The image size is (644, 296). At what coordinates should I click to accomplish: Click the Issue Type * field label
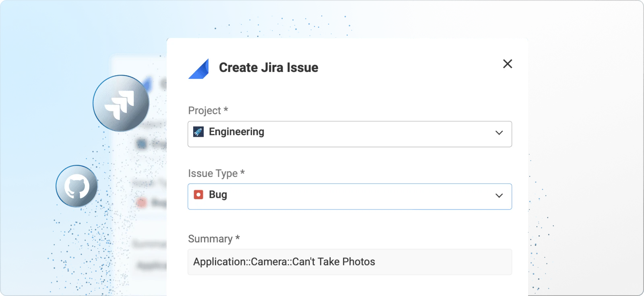(x=216, y=173)
